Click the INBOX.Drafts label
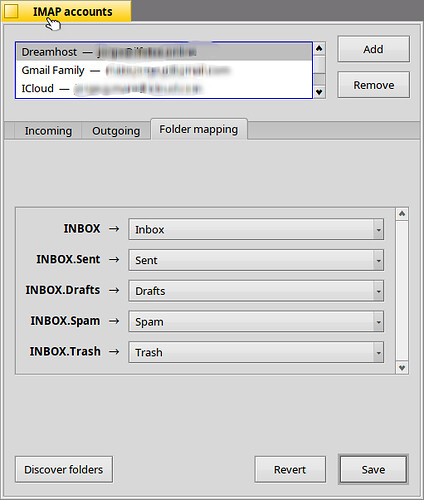 pyautogui.click(x=63, y=290)
